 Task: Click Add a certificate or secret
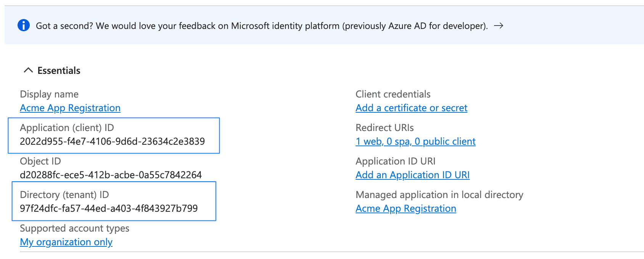pyautogui.click(x=411, y=108)
